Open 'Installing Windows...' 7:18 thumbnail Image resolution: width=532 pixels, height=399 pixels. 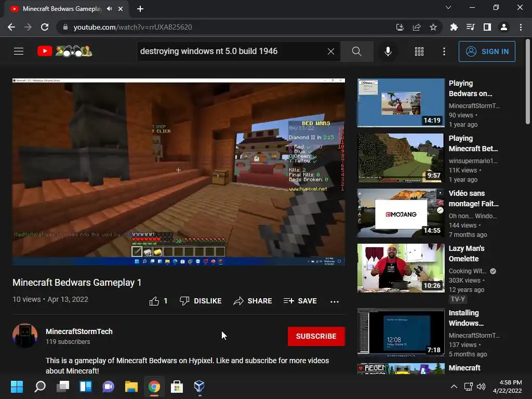point(401,332)
